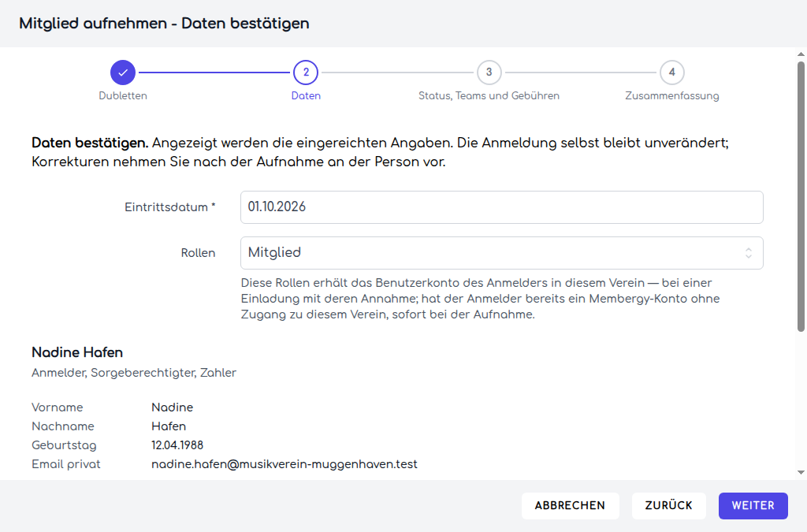The image size is (807, 532).
Task: Click the Rollen help text paragraph
Action: (x=480, y=299)
